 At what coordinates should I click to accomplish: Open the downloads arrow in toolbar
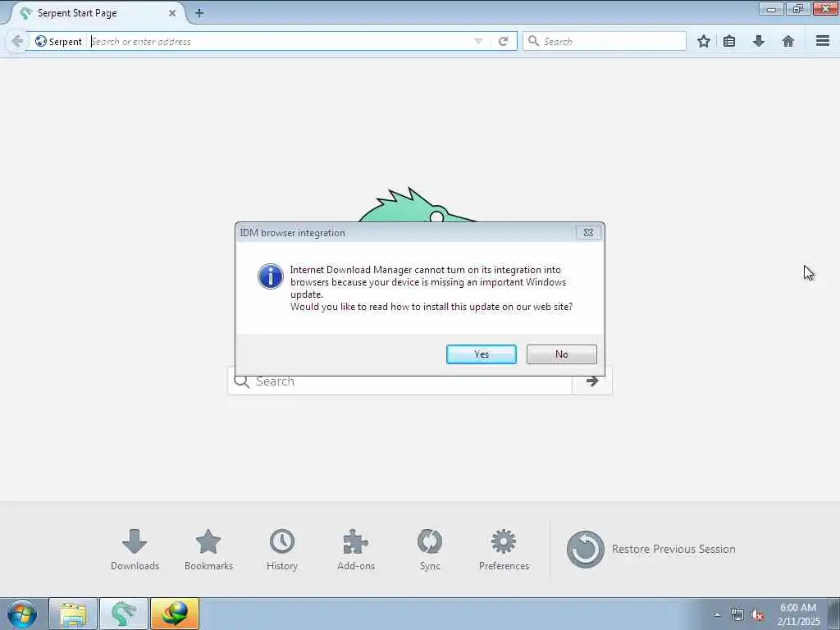tap(759, 41)
